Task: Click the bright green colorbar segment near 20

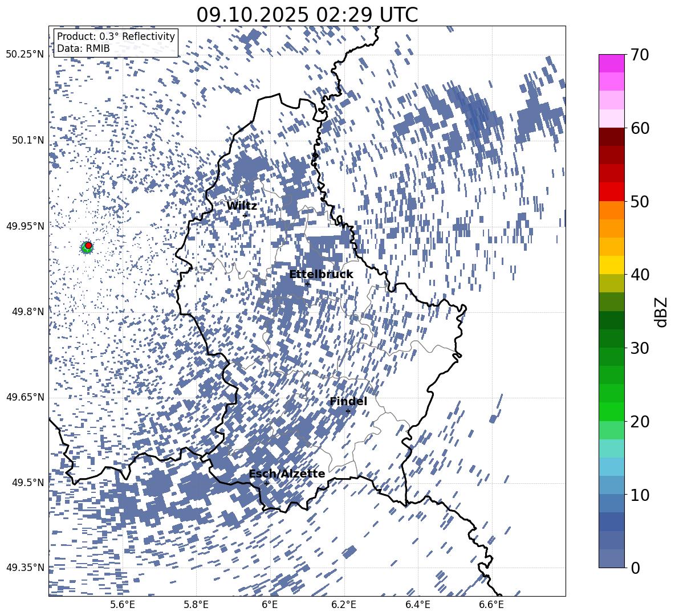Action: 611,412
